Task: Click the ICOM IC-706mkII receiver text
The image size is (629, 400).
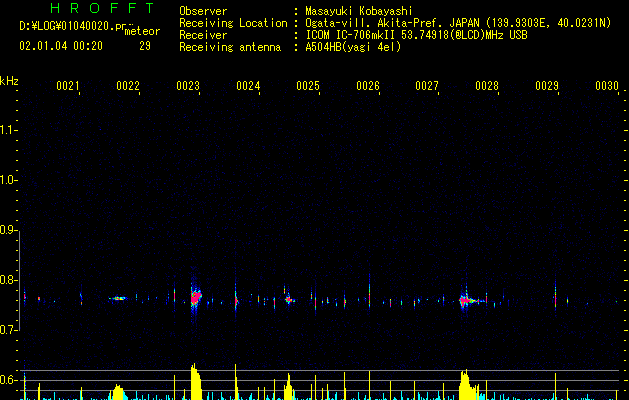Action: click(416, 35)
